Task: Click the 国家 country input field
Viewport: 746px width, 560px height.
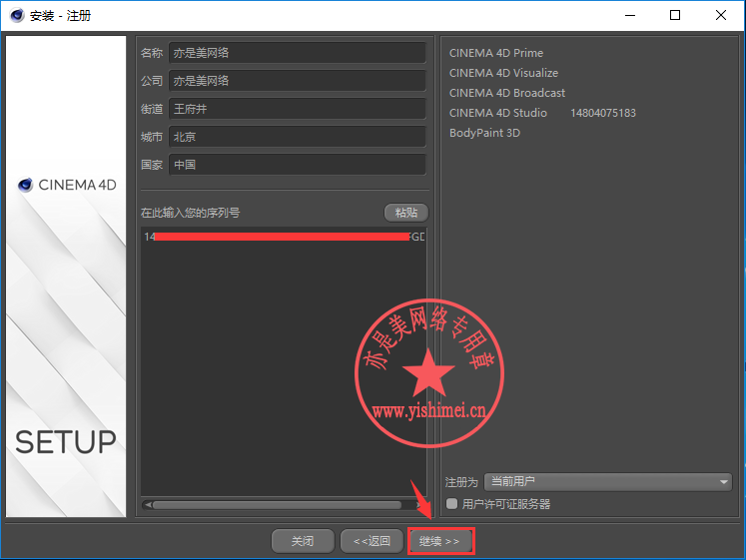Action: [298, 165]
